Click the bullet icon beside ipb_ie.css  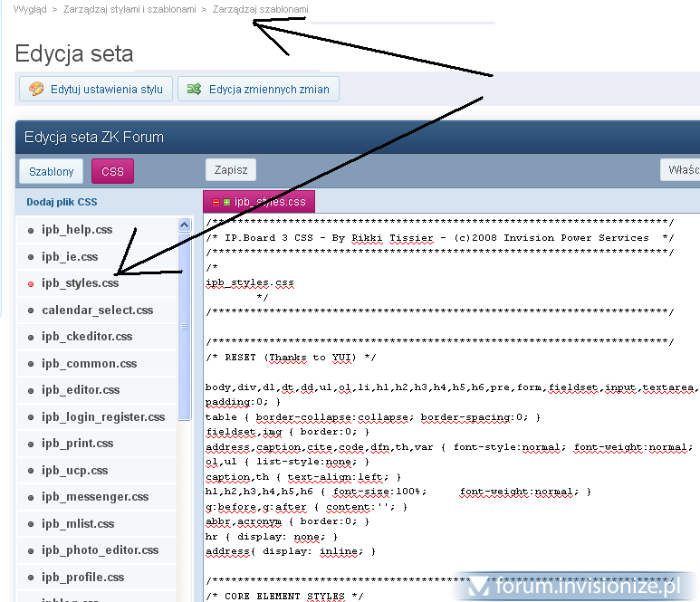[31, 257]
